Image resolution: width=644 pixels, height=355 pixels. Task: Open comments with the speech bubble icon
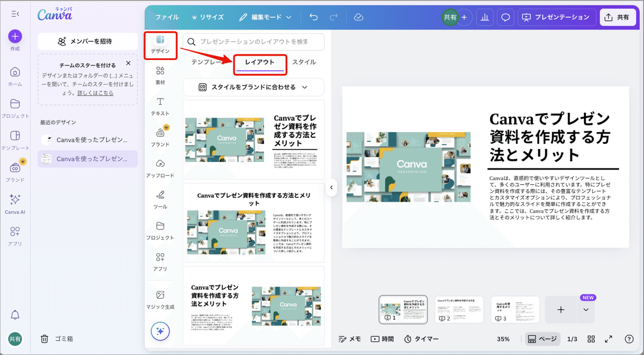tap(505, 17)
